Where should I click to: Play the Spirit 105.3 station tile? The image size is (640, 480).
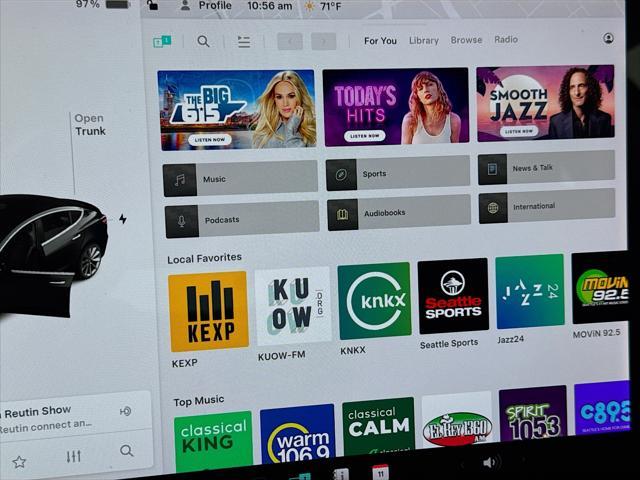(x=533, y=413)
